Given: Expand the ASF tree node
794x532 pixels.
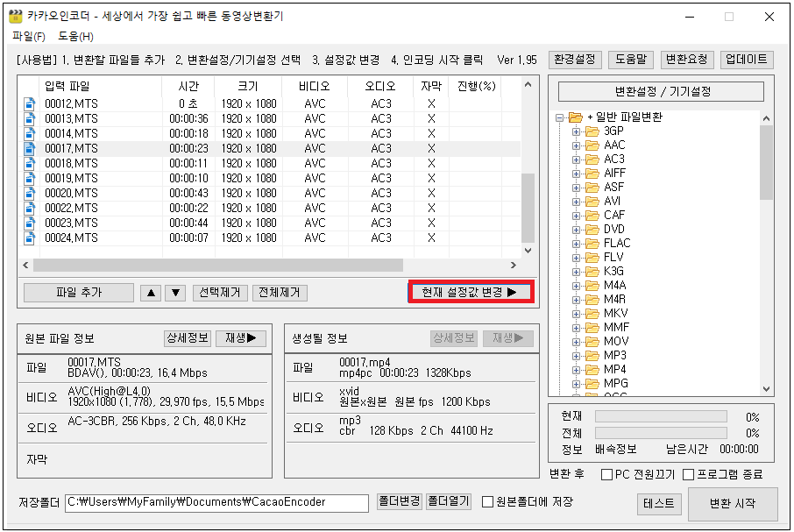Looking at the screenshot, I should click(576, 188).
